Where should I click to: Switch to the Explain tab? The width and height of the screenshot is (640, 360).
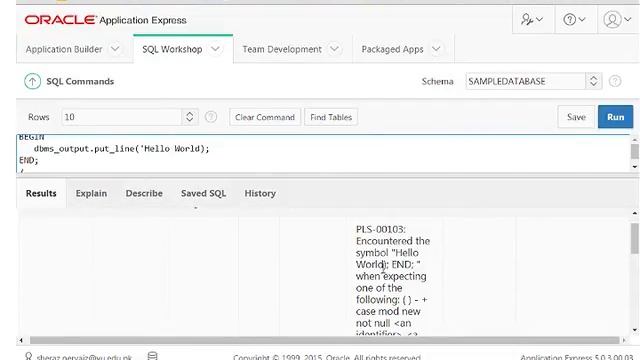(91, 193)
